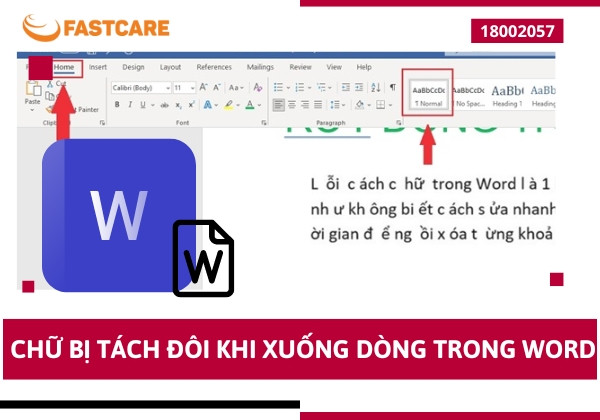
Task: Start a numbered list
Action: tap(300, 88)
